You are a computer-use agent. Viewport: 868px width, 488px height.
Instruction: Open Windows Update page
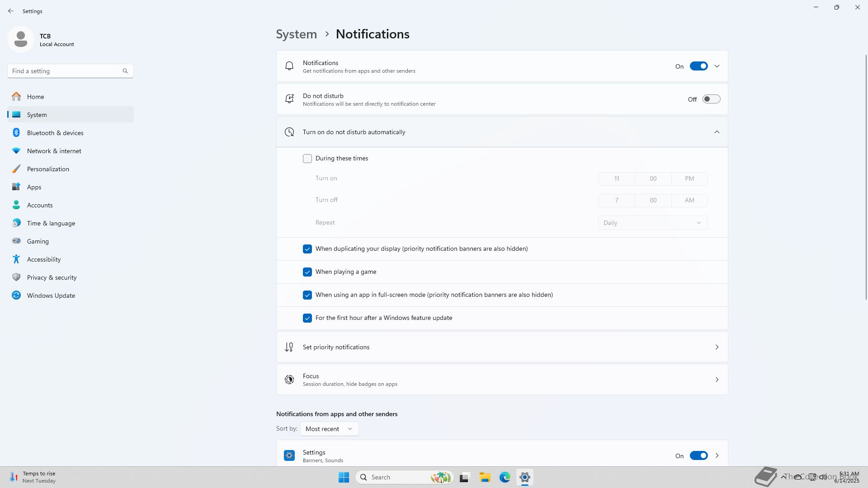51,296
